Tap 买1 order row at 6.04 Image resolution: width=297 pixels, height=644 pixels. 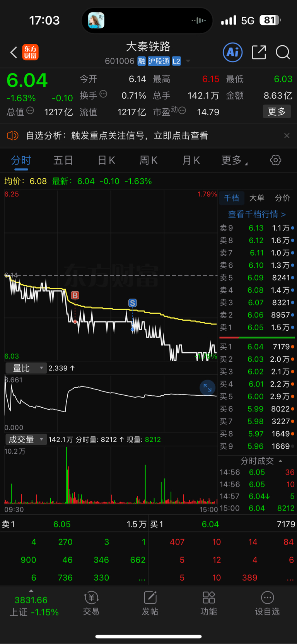pyautogui.click(x=257, y=347)
